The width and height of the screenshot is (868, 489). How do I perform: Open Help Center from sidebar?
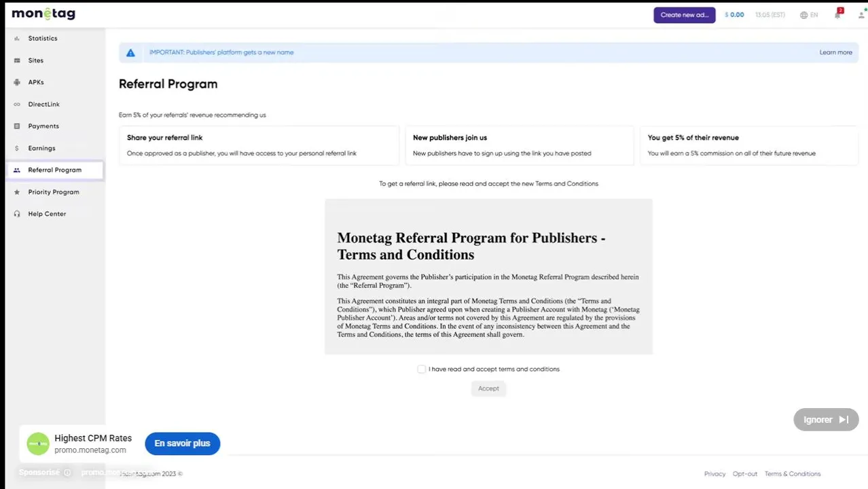click(47, 214)
